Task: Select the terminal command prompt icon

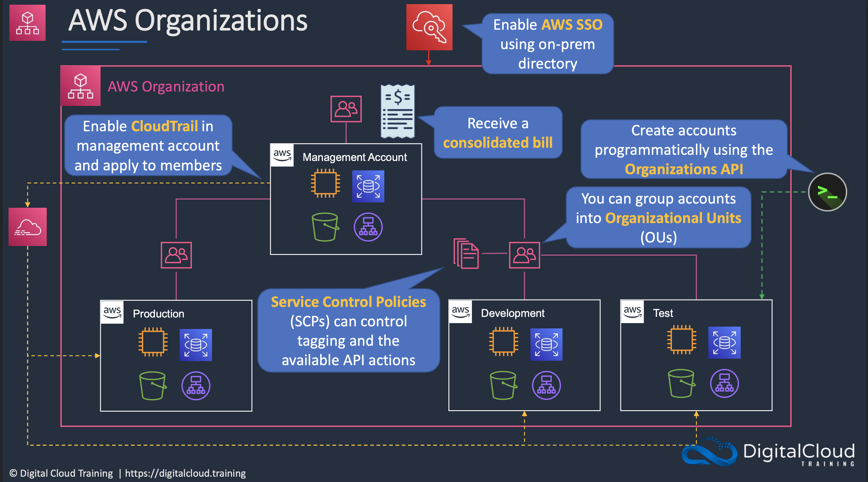Action: (827, 192)
